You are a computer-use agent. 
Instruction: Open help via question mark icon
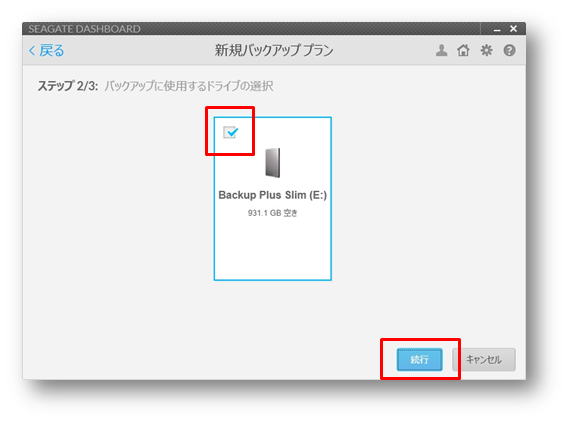(x=509, y=50)
